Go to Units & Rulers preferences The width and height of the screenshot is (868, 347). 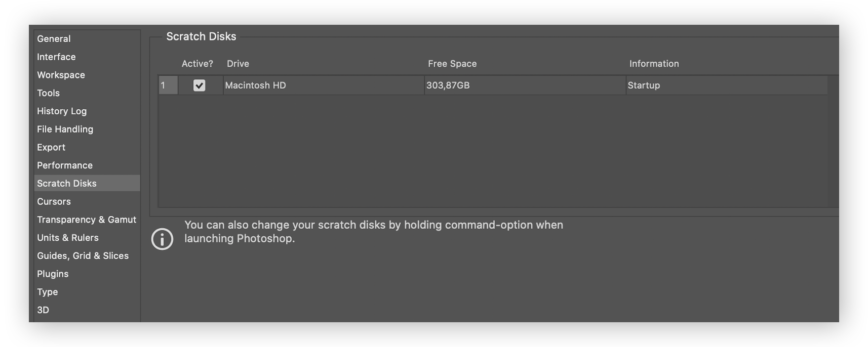coord(68,237)
